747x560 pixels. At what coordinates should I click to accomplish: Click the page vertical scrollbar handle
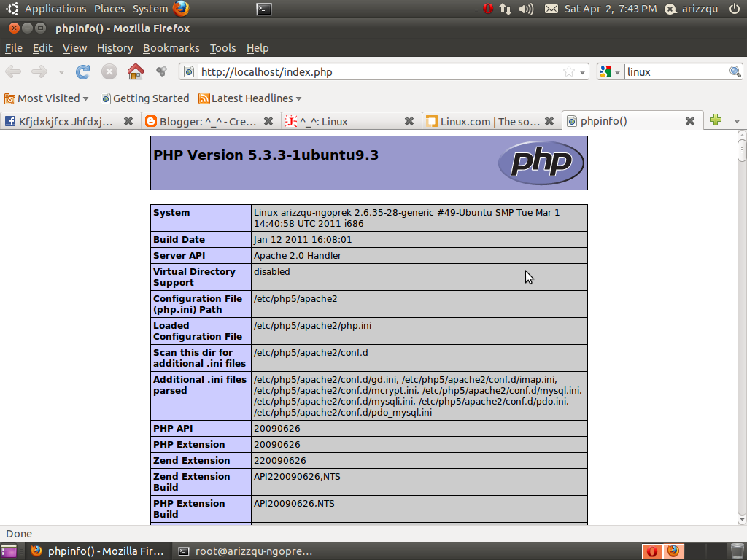click(742, 151)
